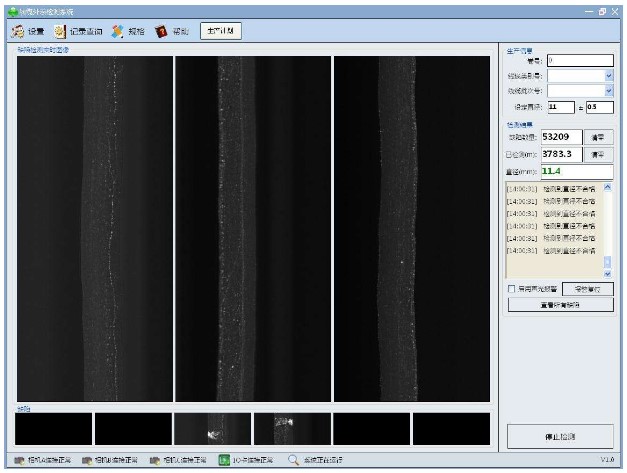Open the 帮助 help book icon
This screenshot has width=627, height=473.
coord(160,32)
